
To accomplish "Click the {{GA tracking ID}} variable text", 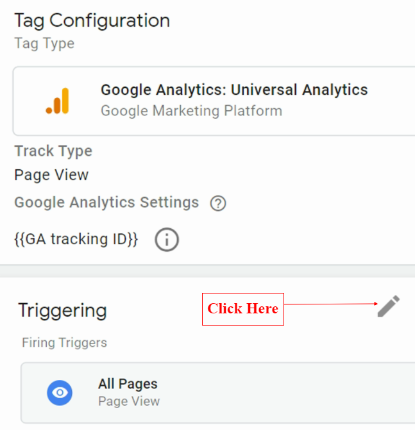I will (76, 239).
